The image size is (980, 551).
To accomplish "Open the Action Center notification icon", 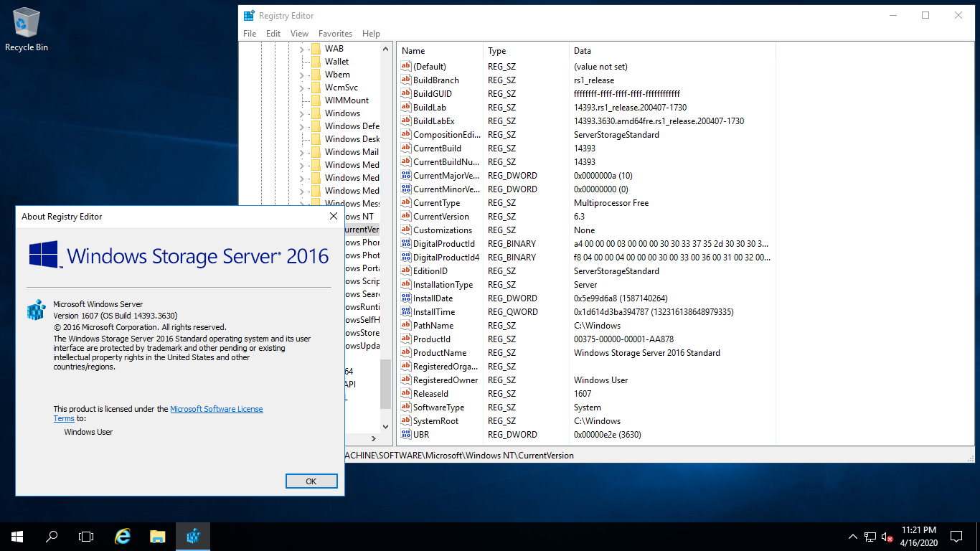I will (956, 536).
